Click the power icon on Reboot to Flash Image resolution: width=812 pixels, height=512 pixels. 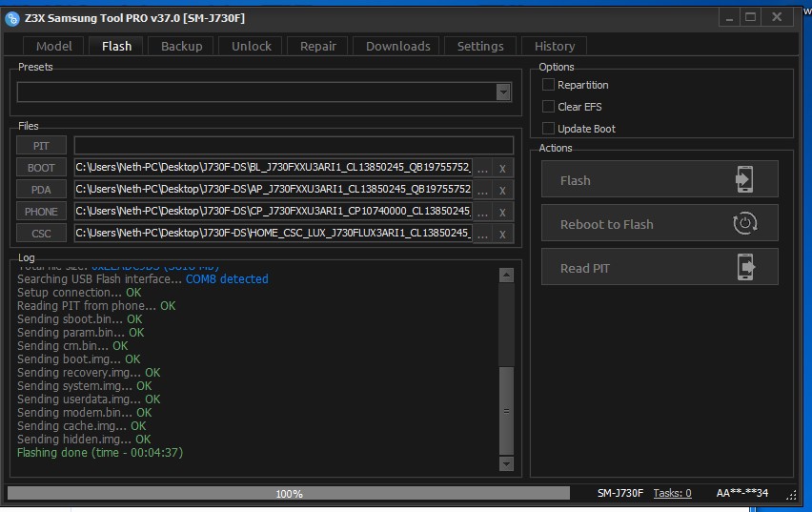point(745,223)
